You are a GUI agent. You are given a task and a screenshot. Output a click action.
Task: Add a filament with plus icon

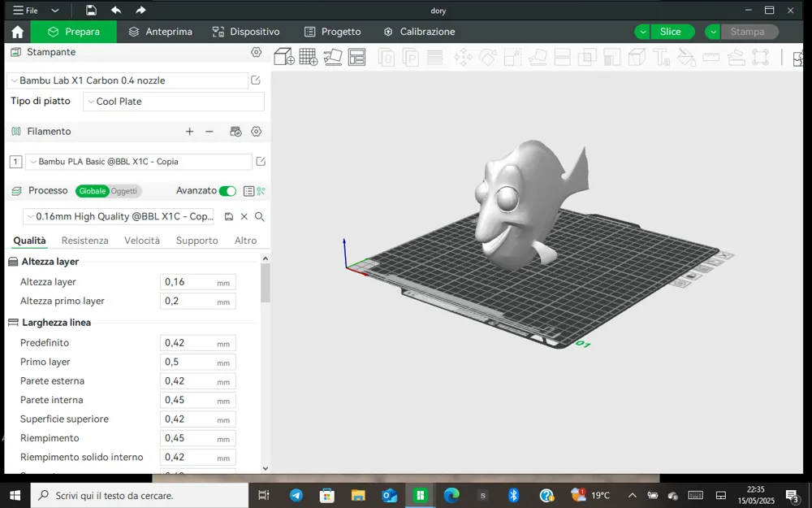click(189, 132)
